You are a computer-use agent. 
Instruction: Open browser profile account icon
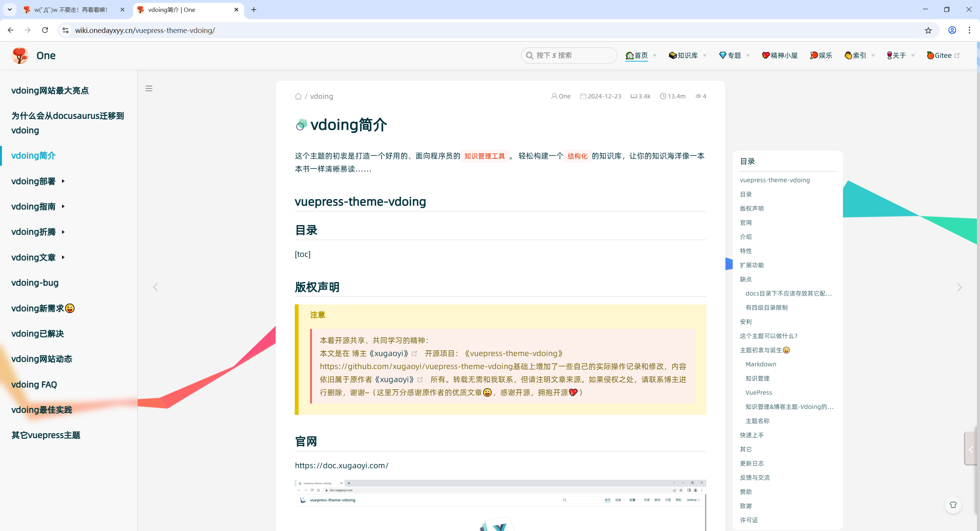[952, 30]
